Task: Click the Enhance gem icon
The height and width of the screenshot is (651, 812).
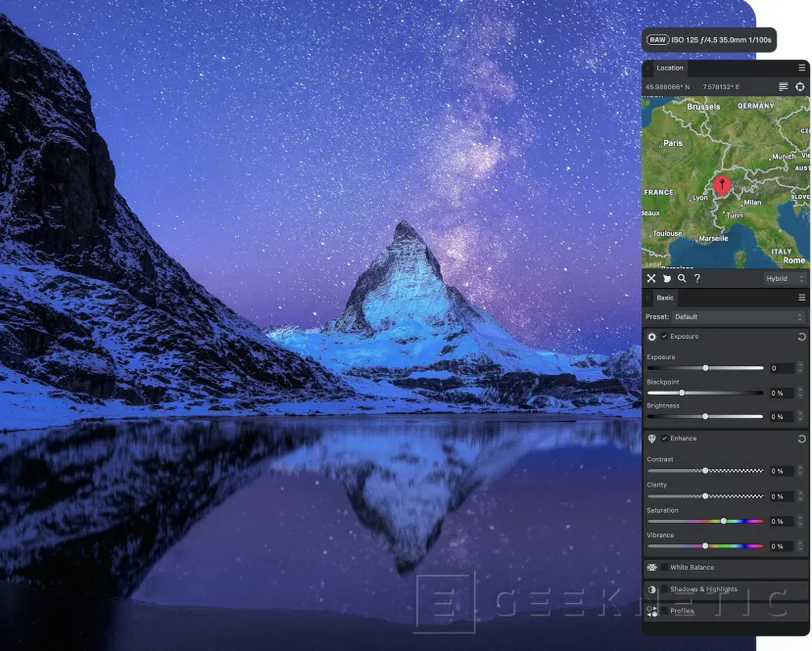Action: pyautogui.click(x=652, y=439)
